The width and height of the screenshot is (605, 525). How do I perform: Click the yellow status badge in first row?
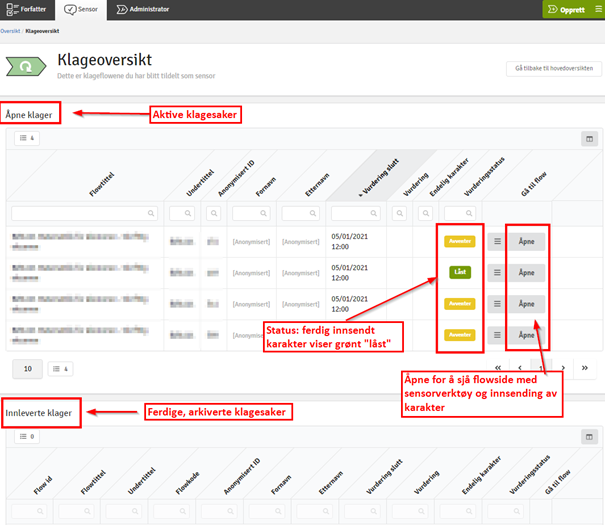(x=459, y=241)
